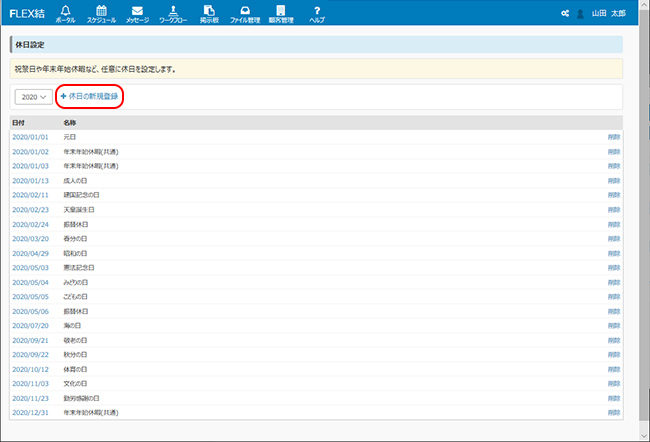Screen dimensions: 650x442
Task: Open the 2020/09/22 date link
Action: pyautogui.click(x=30, y=355)
